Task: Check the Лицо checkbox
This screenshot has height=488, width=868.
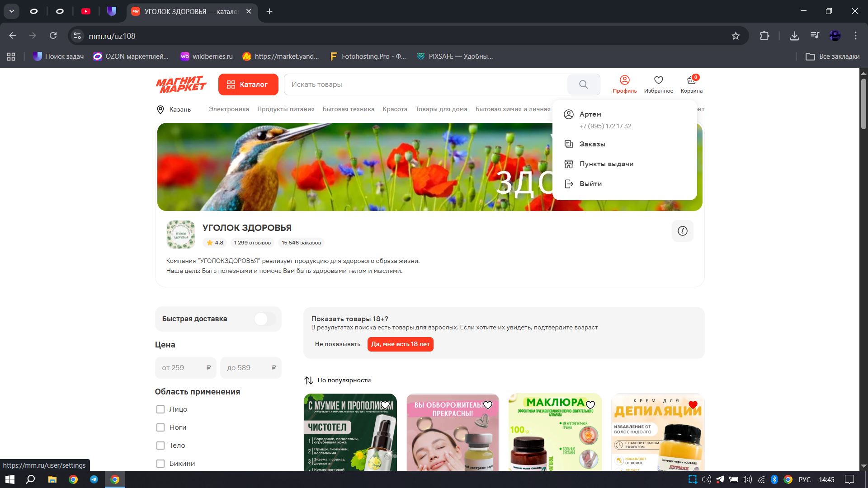Action: click(x=160, y=409)
